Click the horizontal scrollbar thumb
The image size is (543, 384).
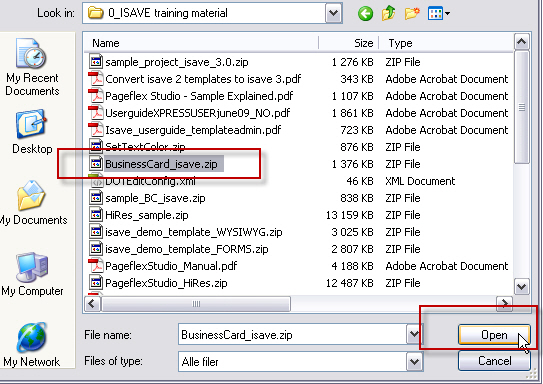coord(196,304)
